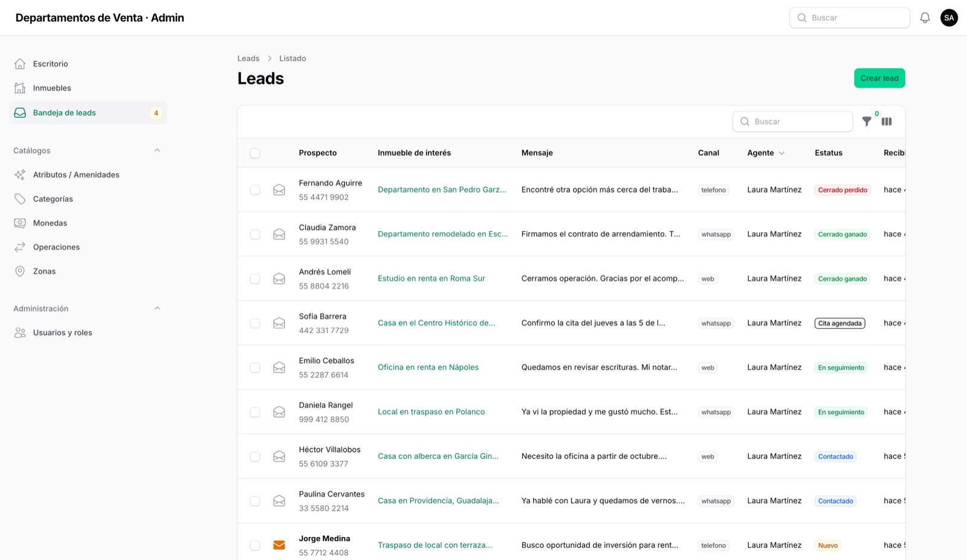Click the envelope icon for Claudia Zamora
This screenshot has width=967, height=560.
coord(279,234)
